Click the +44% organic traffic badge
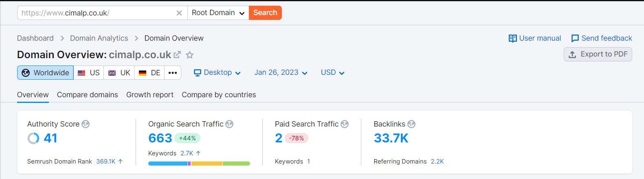This screenshot has height=179, width=644. [x=187, y=138]
